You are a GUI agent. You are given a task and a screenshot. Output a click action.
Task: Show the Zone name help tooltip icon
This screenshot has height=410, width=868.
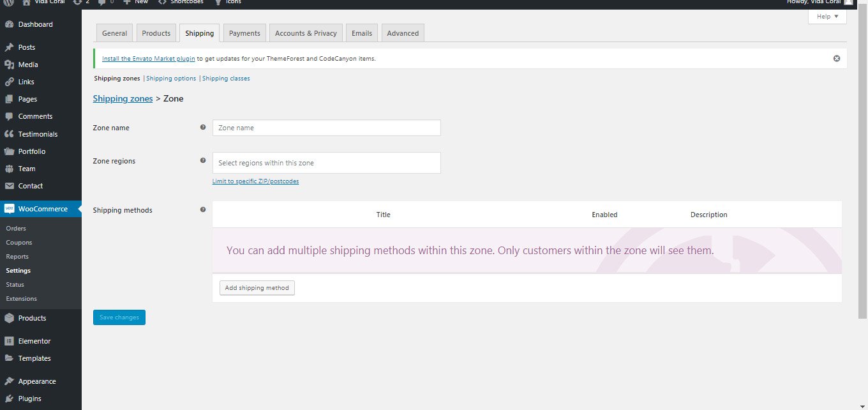(x=203, y=127)
